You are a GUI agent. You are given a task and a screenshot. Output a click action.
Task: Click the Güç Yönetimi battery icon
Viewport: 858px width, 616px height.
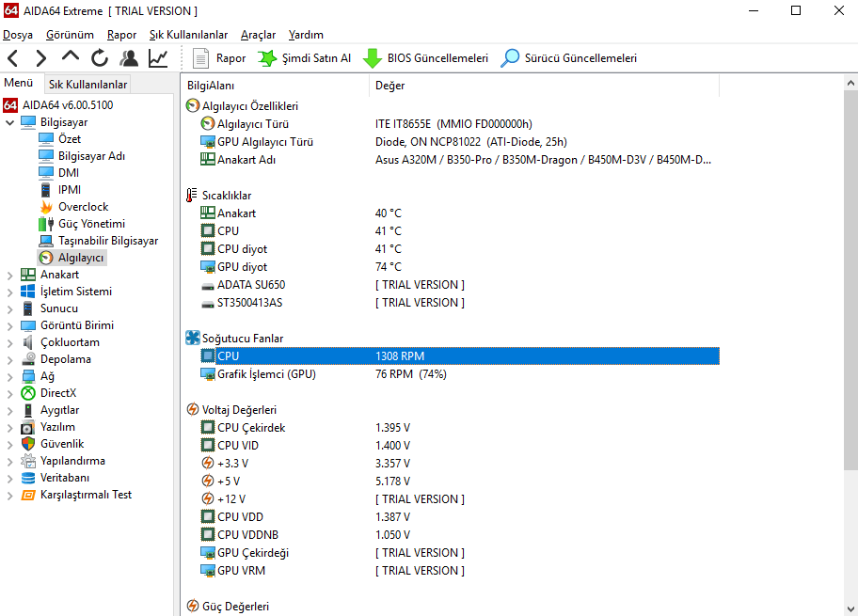tap(46, 224)
